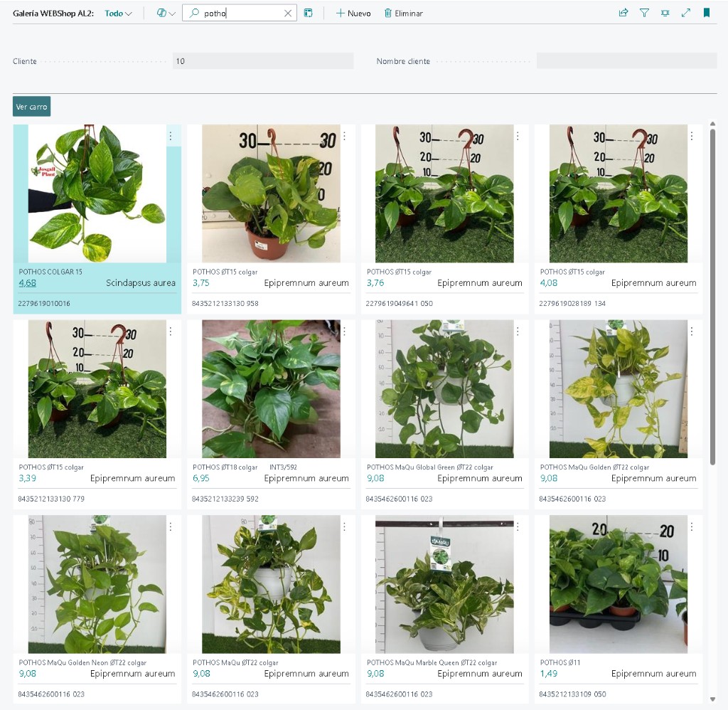Click the code '8435212133239 592'
The width and height of the screenshot is (728, 710).
click(x=225, y=499)
